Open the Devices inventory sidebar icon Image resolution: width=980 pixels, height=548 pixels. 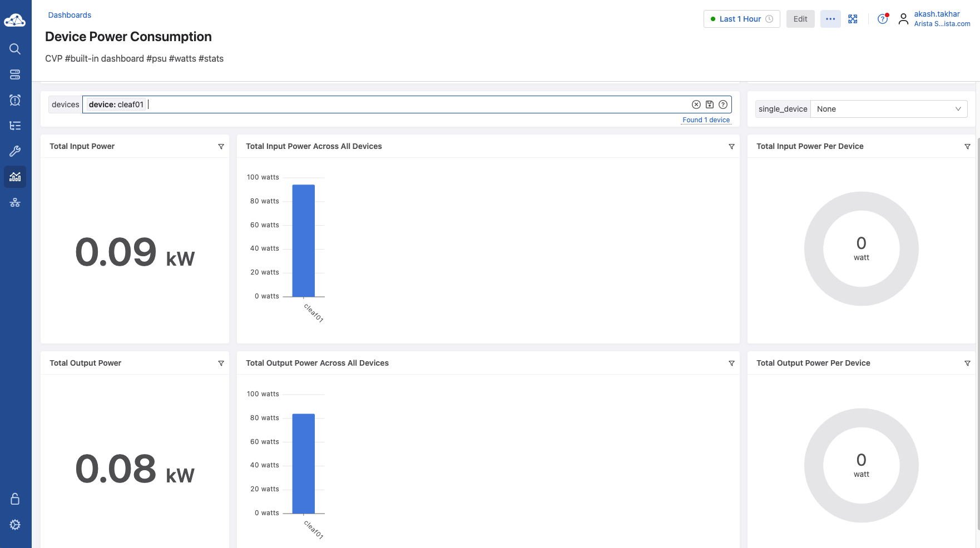(x=15, y=74)
